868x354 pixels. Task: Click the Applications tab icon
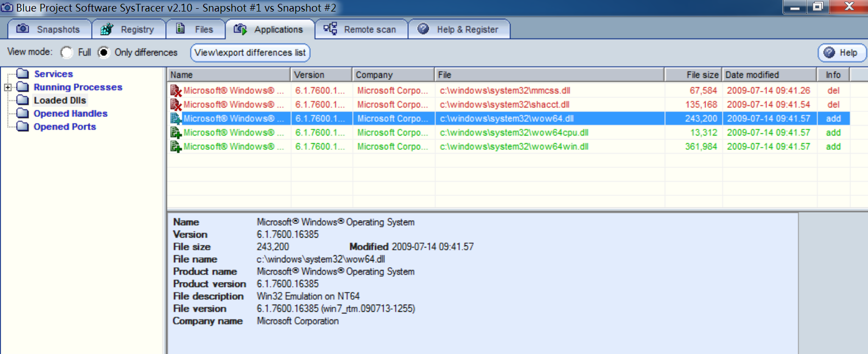point(240,29)
